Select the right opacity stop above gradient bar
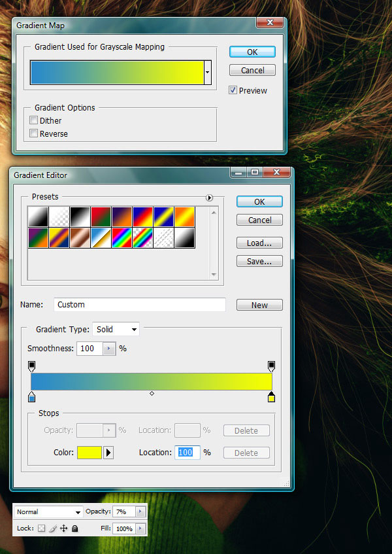This screenshot has height=554, width=392. [x=271, y=366]
